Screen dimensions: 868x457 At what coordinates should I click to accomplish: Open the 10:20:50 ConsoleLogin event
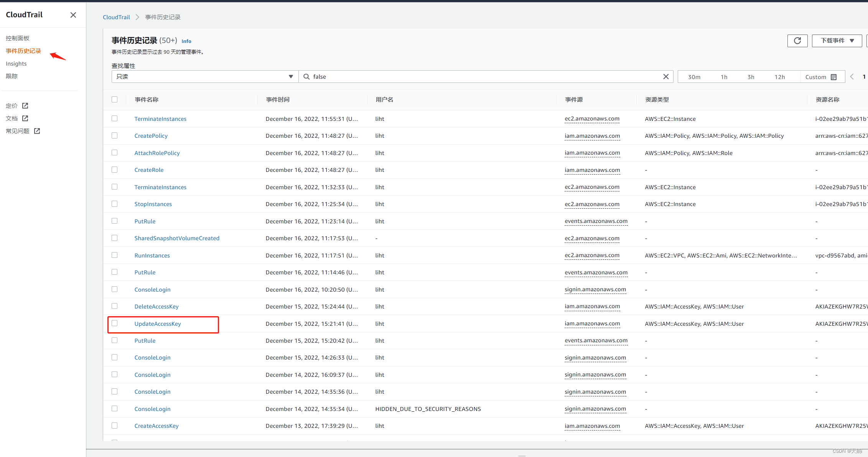click(x=152, y=290)
